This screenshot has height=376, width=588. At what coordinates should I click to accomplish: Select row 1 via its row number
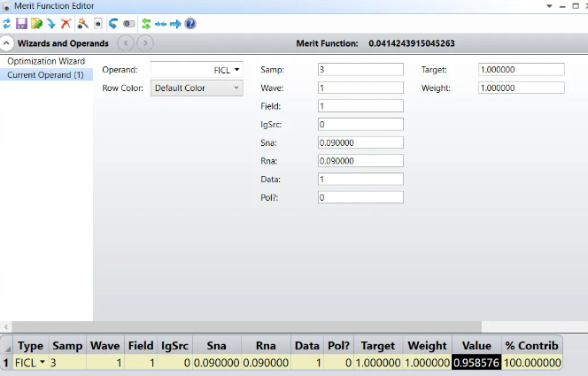point(6,363)
